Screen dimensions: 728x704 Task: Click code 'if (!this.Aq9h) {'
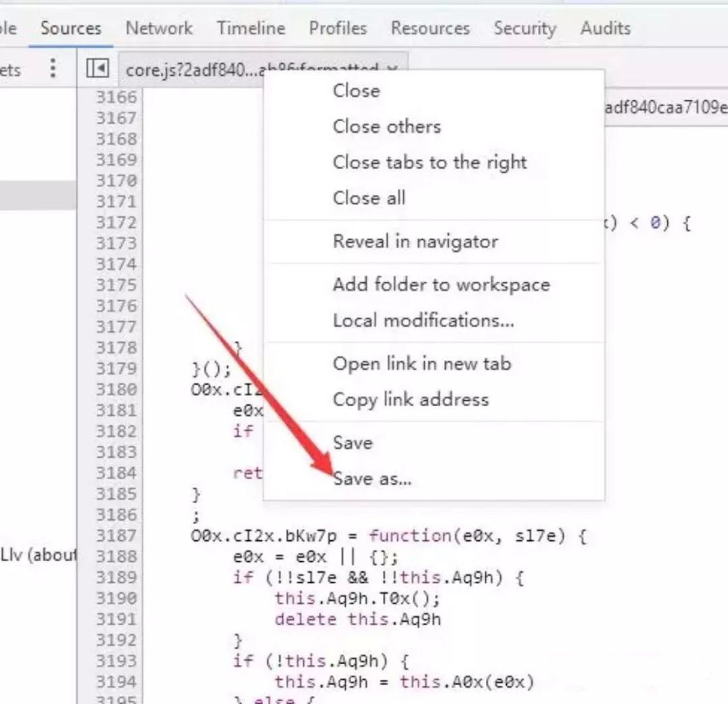(x=322, y=661)
